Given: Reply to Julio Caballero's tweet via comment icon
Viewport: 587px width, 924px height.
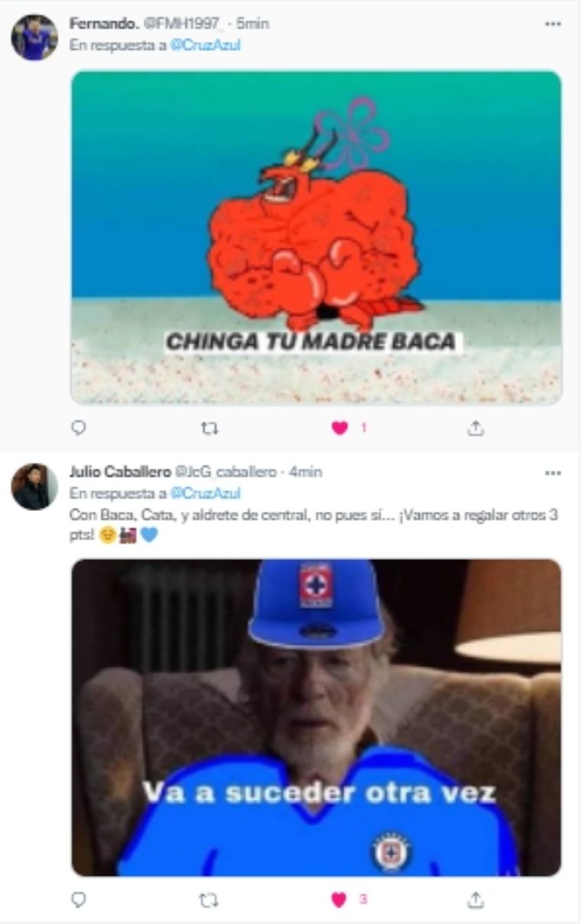Looking at the screenshot, I should coord(78,900).
